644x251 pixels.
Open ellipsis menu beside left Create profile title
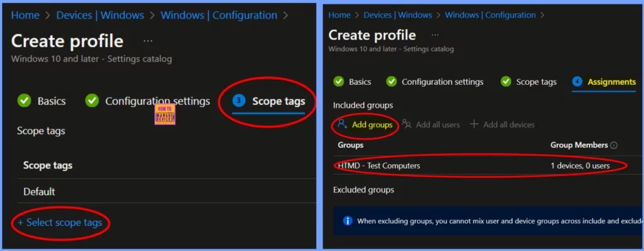coord(148,41)
